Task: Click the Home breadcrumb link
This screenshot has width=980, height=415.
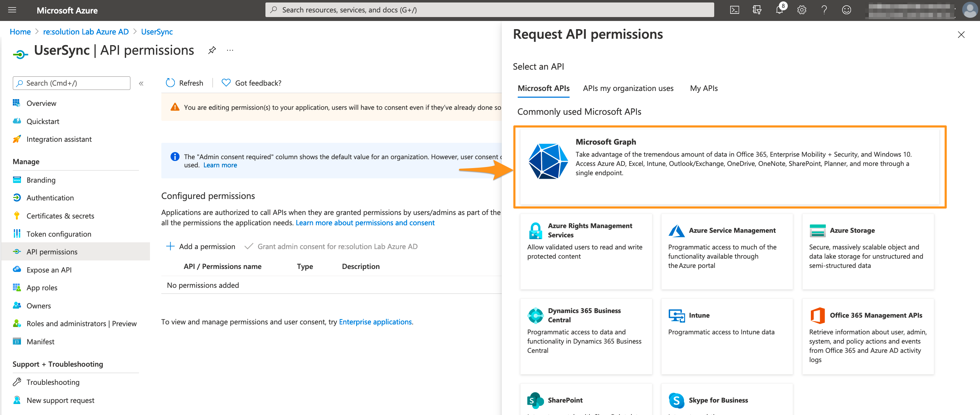Action: pos(20,32)
